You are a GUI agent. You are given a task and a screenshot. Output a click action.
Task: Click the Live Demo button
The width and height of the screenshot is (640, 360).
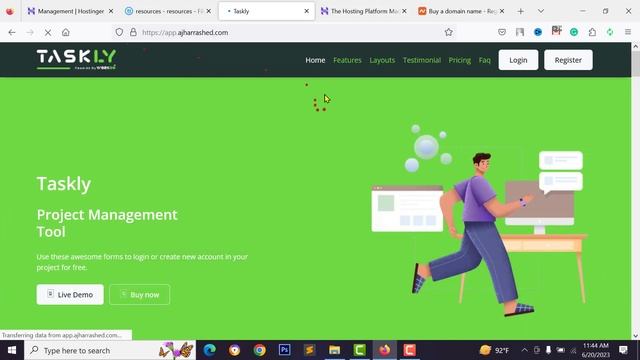pyautogui.click(x=70, y=294)
